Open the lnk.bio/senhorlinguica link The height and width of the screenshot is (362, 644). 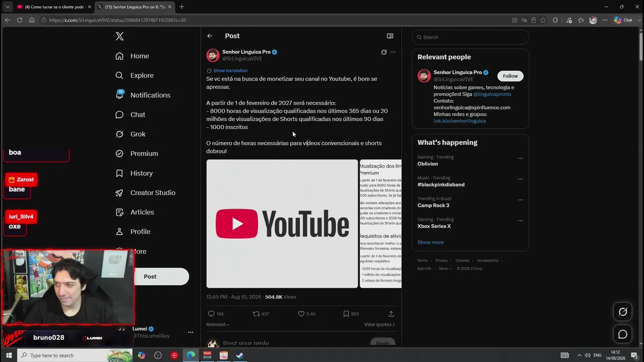[x=459, y=121]
